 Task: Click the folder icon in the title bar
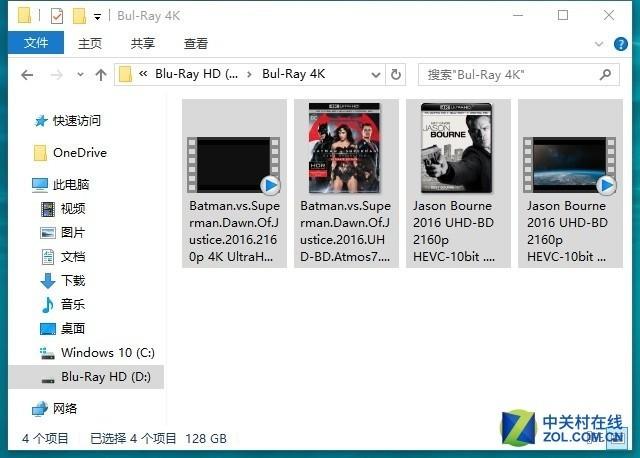click(24, 15)
